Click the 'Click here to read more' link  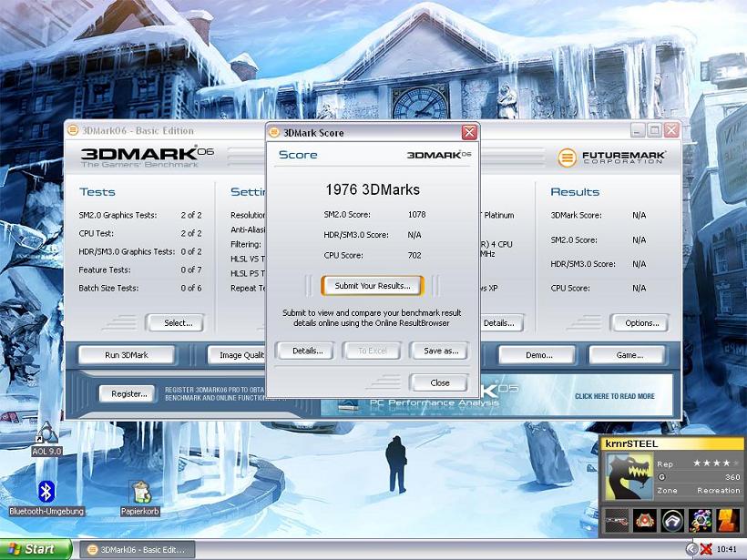pos(615,396)
